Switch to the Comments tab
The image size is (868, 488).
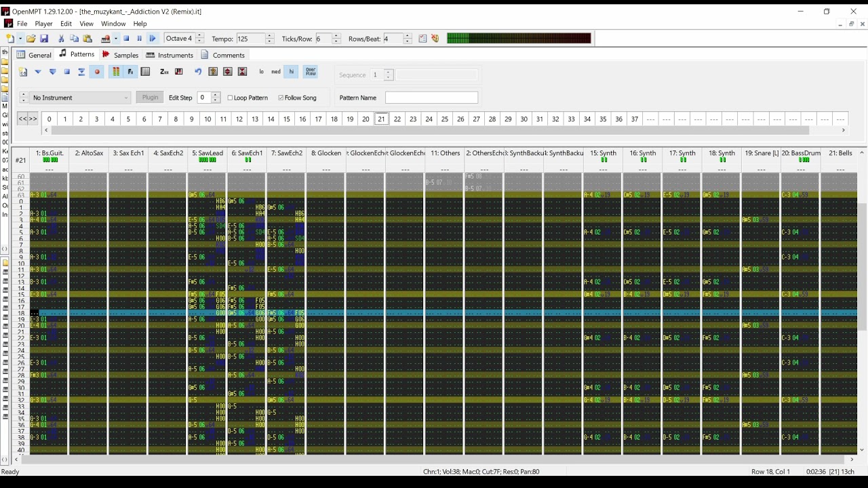click(x=223, y=55)
